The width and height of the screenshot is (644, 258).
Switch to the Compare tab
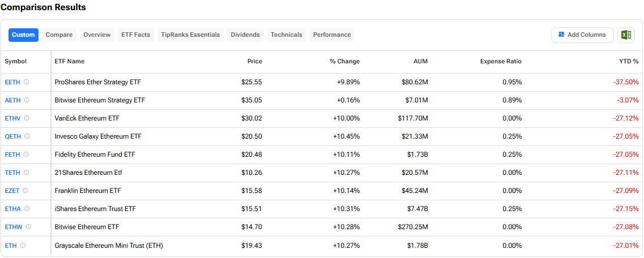59,35
